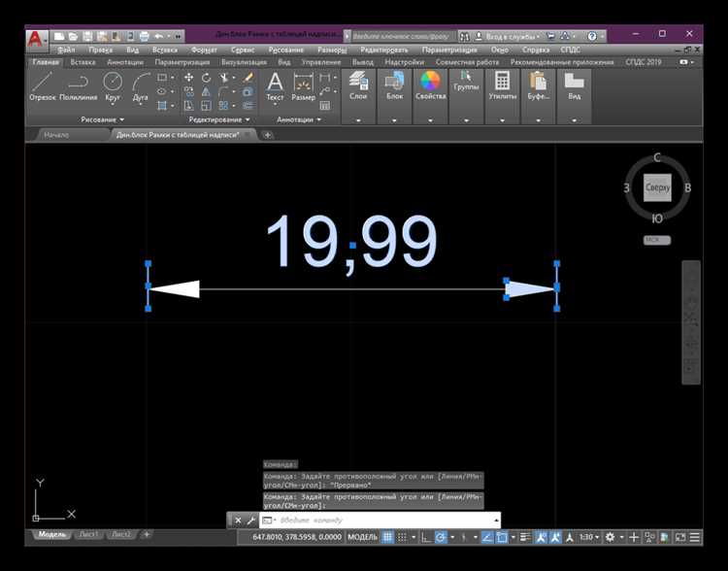Open the Файл menu
Viewport: 728px width, 571px height.
pyautogui.click(x=66, y=50)
